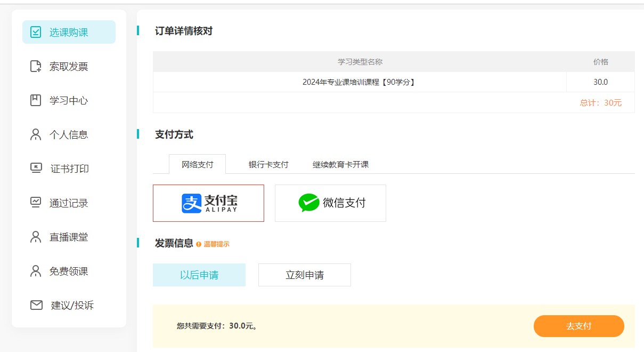This screenshot has width=644, height=352.
Task: Click the orange 去支付 button
Action: click(579, 326)
